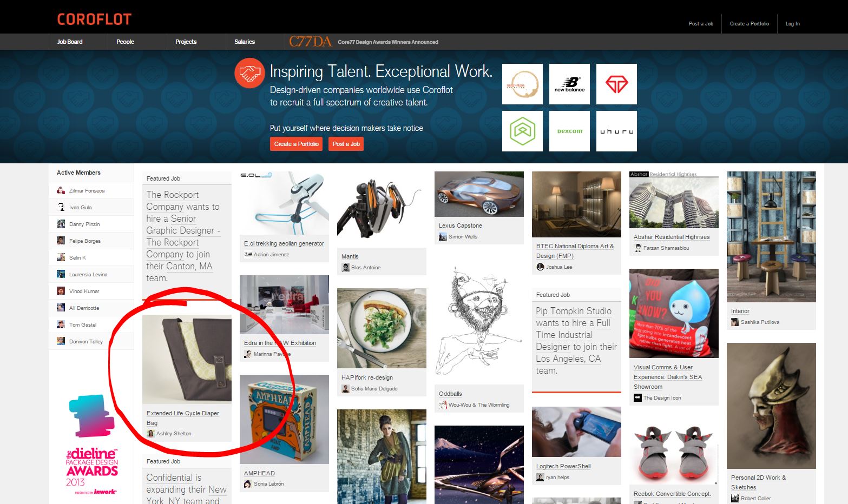Viewport: 848px width, 504px height.
Task: Open the C77DA design awards logo
Action: tap(310, 42)
